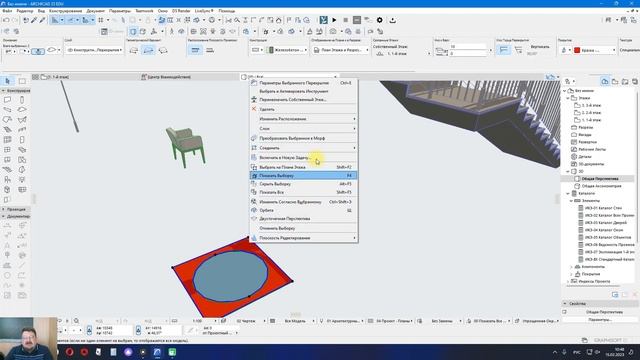Open the Центр Взаимодействия tab
The image size is (640, 360).
click(166, 77)
